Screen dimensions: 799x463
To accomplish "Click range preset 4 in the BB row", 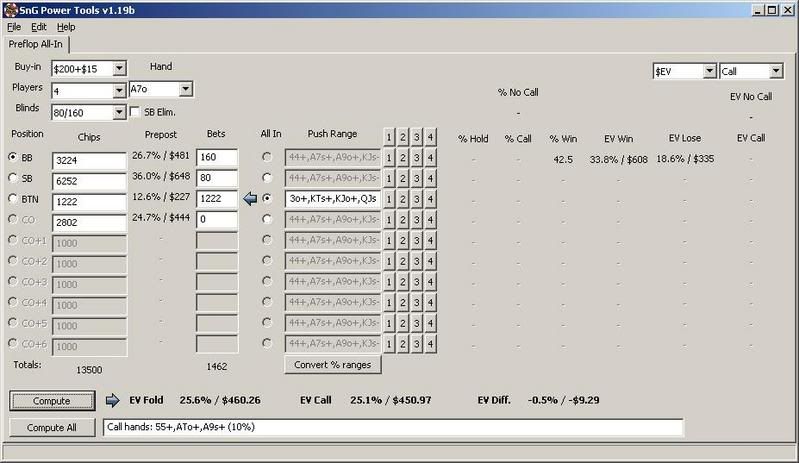I will click(x=430, y=158).
